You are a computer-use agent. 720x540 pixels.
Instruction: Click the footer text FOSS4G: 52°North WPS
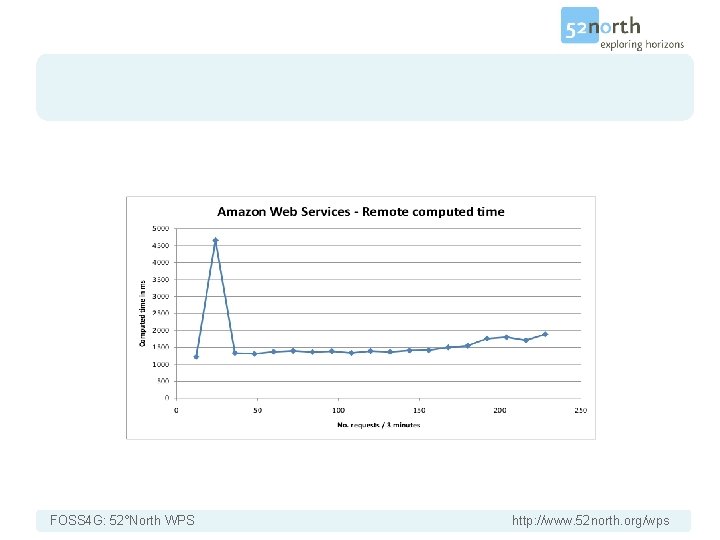(122, 520)
